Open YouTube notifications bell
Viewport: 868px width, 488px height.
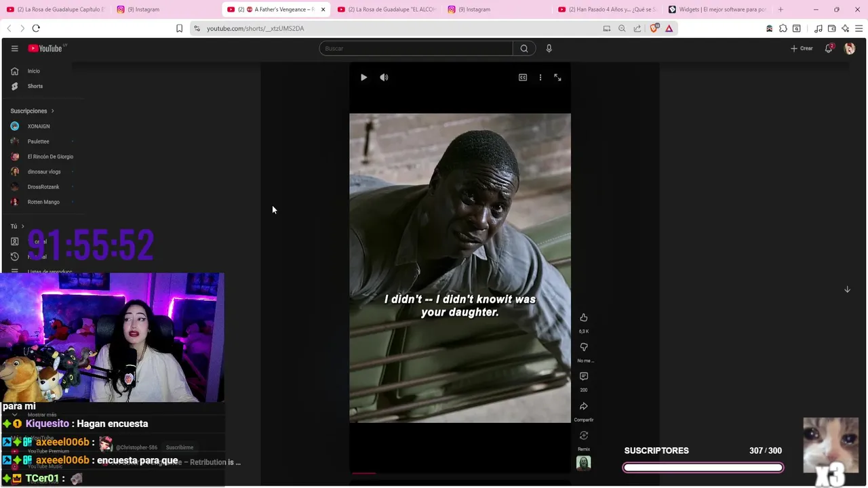pyautogui.click(x=829, y=48)
